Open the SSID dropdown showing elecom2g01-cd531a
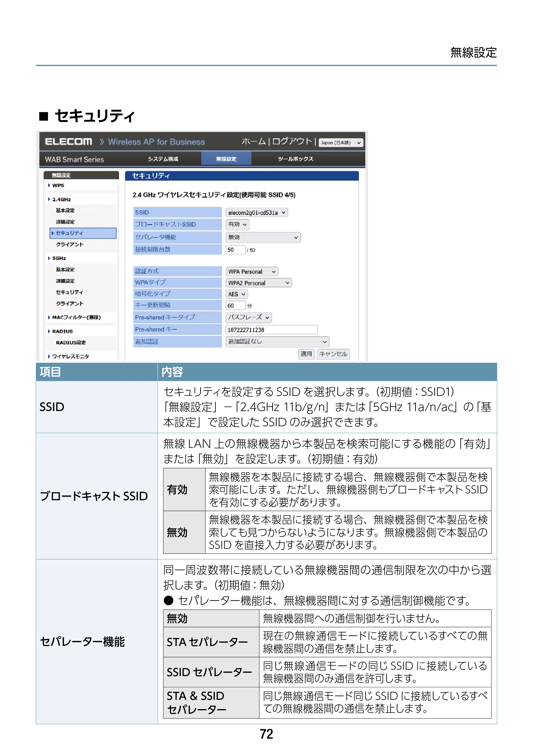533x756 pixels. pos(257,213)
